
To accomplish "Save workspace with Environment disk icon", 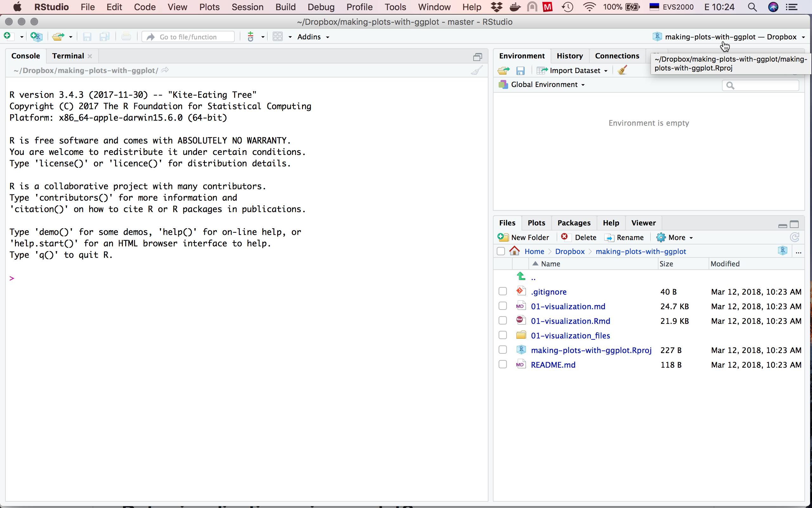I will pyautogui.click(x=521, y=70).
